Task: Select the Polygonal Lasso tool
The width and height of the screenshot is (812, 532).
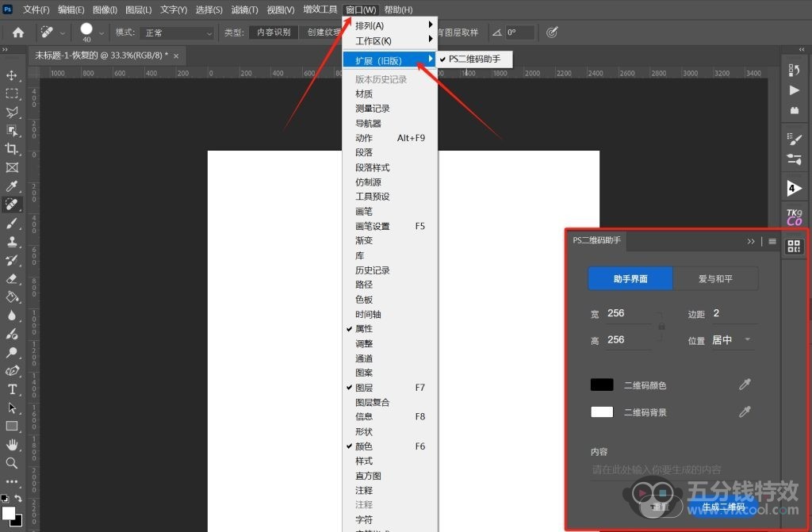Action: [x=11, y=113]
